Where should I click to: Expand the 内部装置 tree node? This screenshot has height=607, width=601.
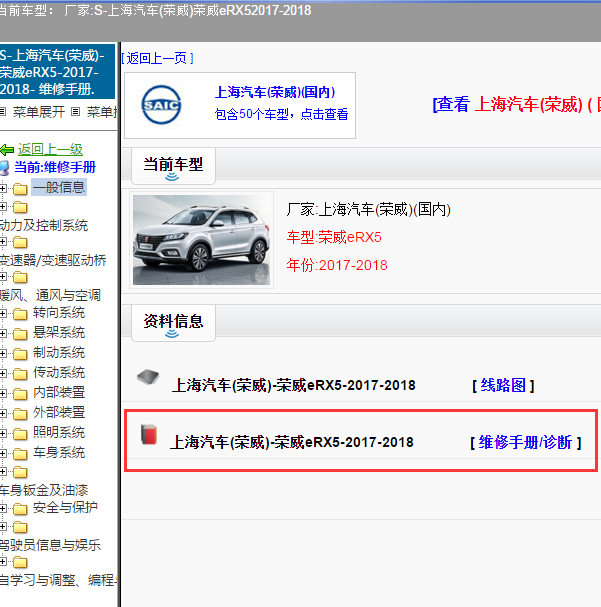click(x=3, y=393)
